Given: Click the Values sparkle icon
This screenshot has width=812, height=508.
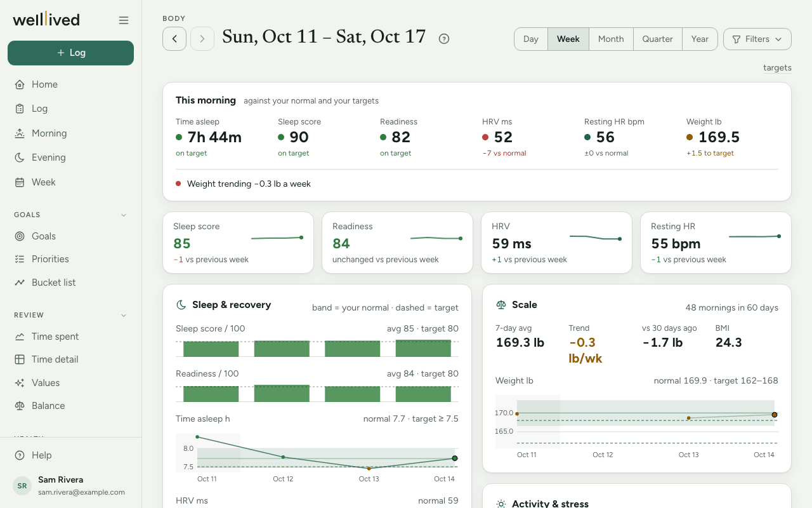Looking at the screenshot, I should pos(20,383).
